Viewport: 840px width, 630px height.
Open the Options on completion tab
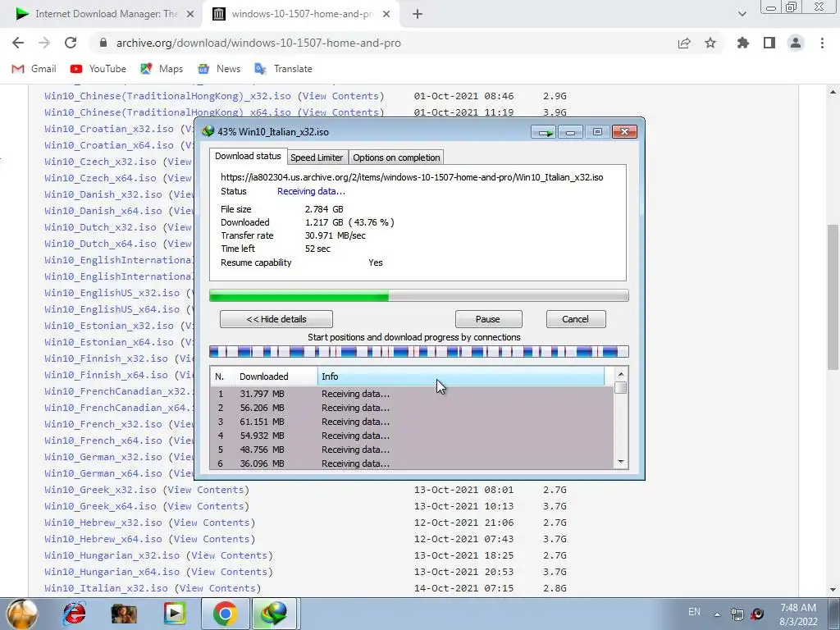pyautogui.click(x=396, y=157)
